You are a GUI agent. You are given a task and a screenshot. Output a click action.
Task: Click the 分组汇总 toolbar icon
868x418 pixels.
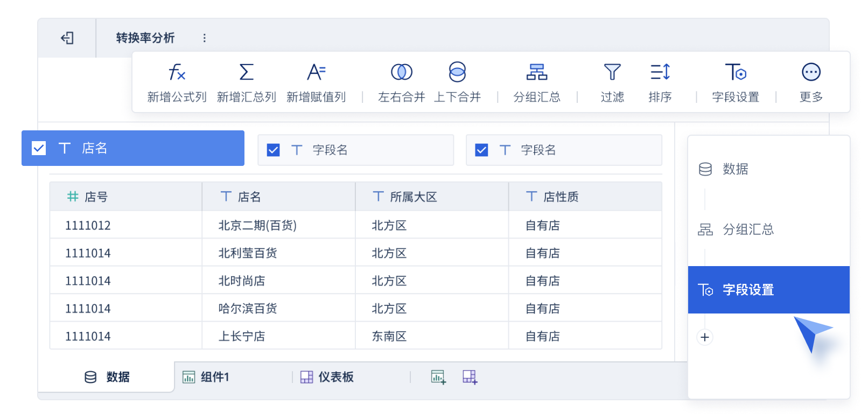pos(537,72)
